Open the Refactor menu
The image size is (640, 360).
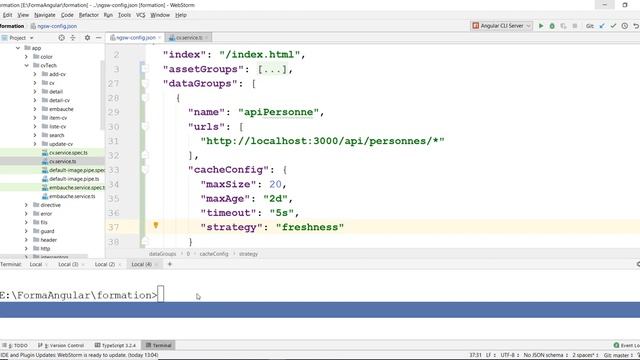click(89, 15)
